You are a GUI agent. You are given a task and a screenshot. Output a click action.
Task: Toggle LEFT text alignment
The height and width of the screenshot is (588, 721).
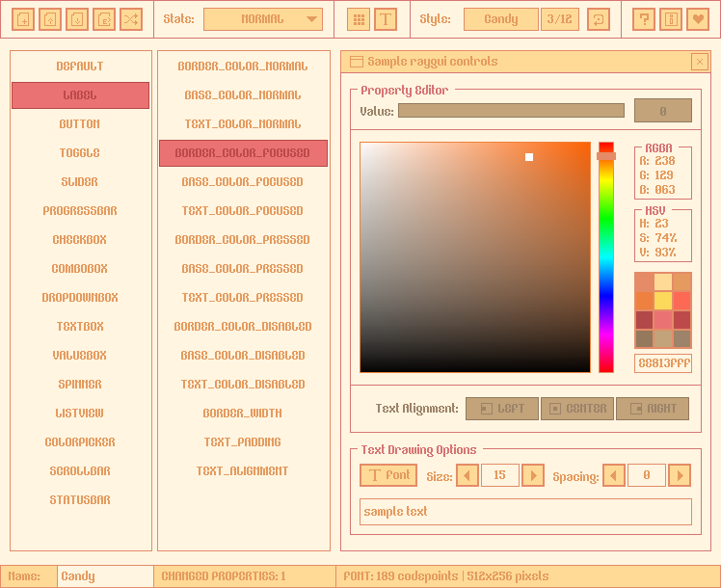pos(502,409)
